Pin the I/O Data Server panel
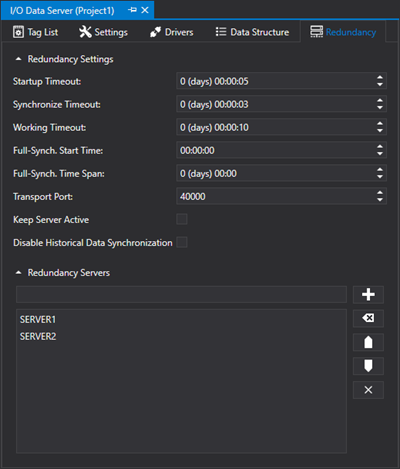Viewport: 400px width, 469px height. tap(132, 10)
